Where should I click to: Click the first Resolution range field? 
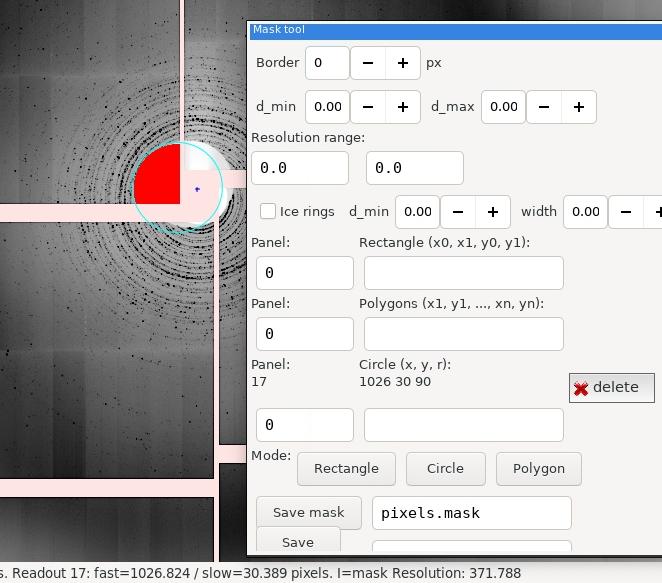coord(300,168)
